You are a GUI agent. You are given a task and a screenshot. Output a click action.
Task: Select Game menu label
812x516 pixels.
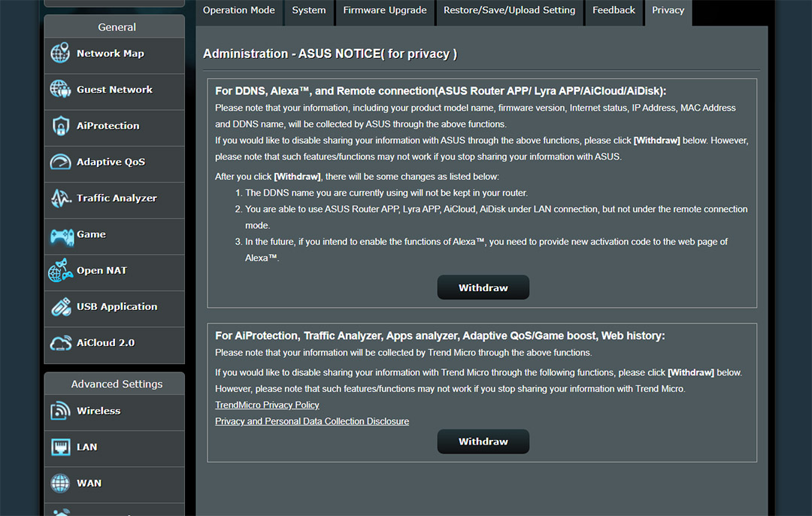[91, 234]
